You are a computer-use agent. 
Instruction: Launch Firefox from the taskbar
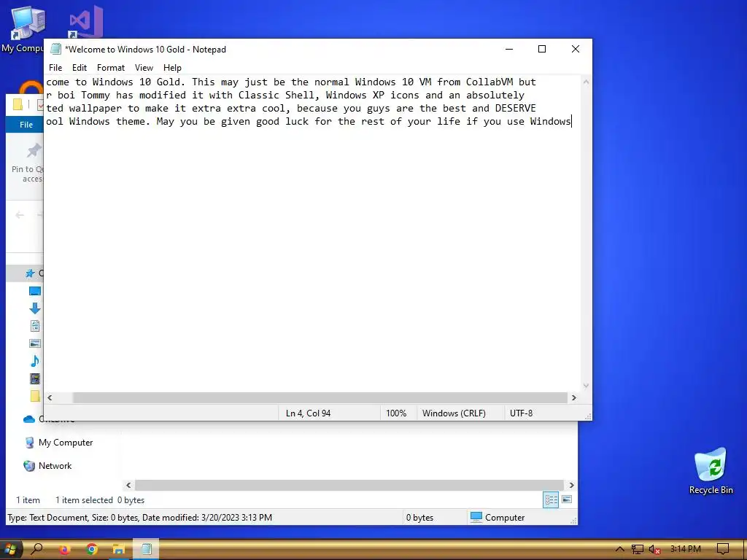64,550
